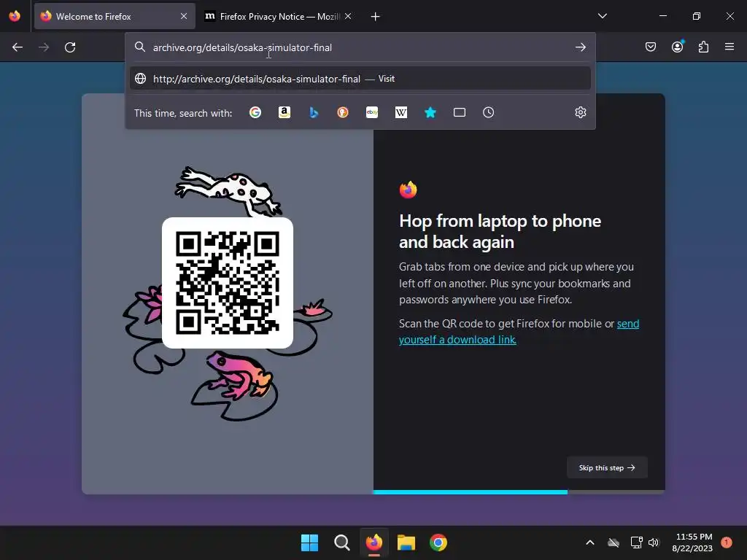Search with DuckDuckGo this time
Viewport: 747px width, 560px height.
(343, 112)
